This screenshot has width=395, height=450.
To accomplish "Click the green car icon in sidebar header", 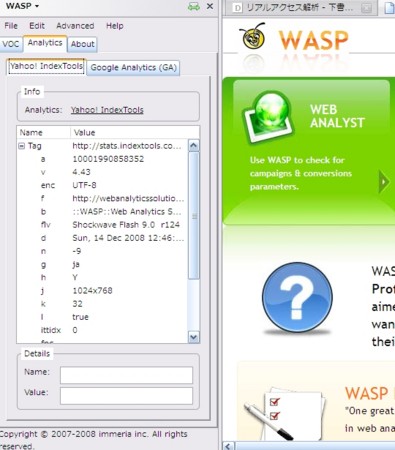I will pos(194,6).
